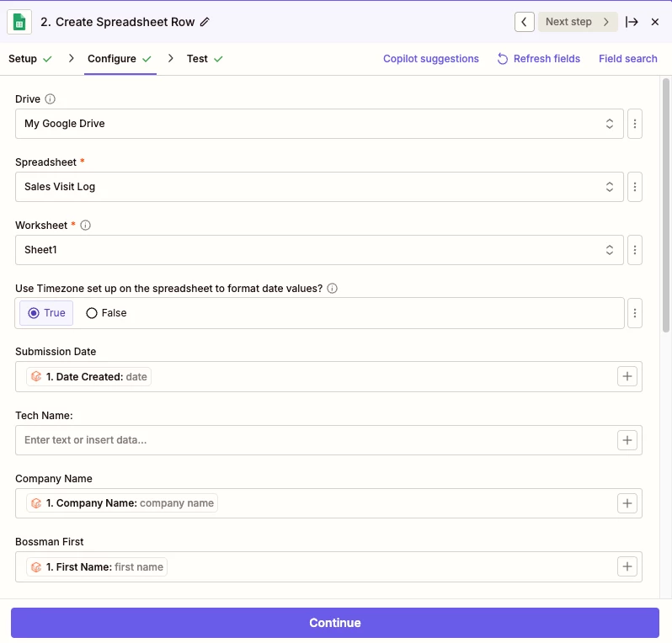Open more options for the Worksheet field
The height and width of the screenshot is (643, 672).
point(635,250)
